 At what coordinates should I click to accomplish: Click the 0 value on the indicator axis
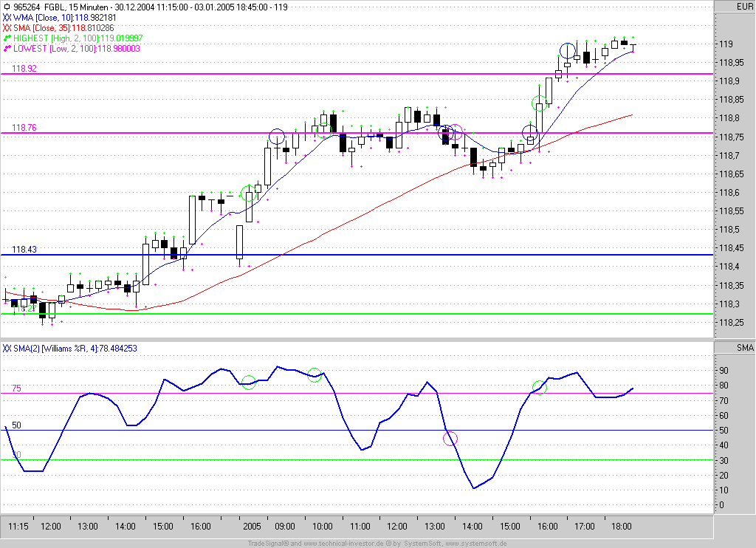(x=721, y=505)
